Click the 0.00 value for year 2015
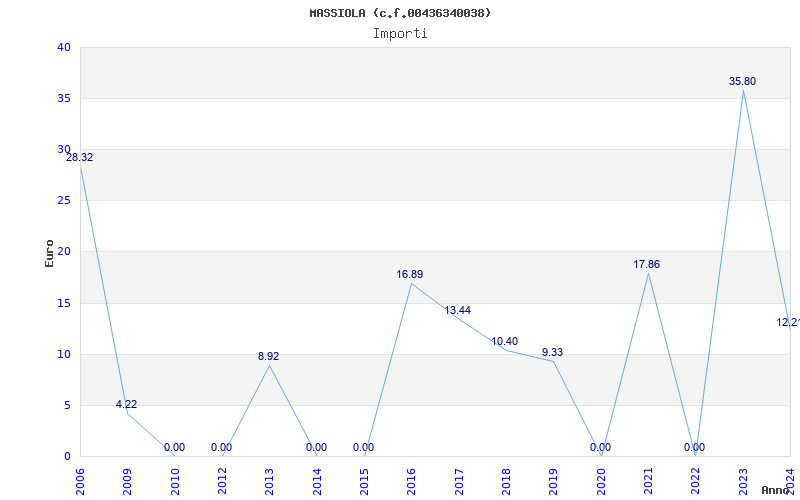 (x=363, y=447)
